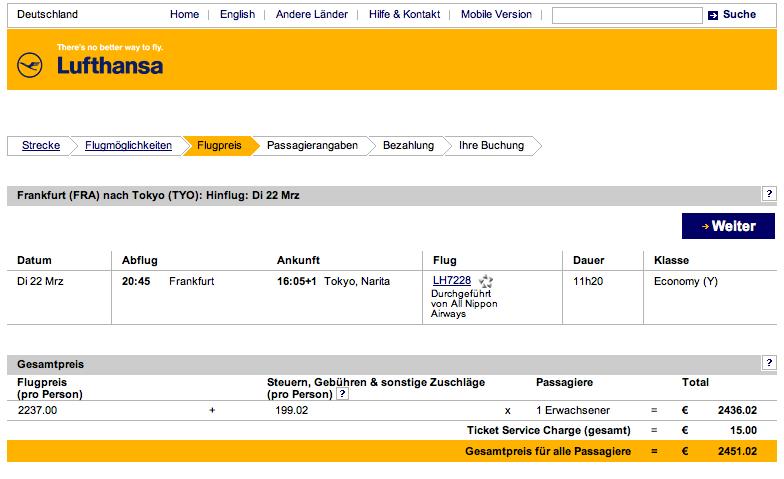Click the Weiter button to continue
This screenshot has height=479, width=784.
coord(728,226)
